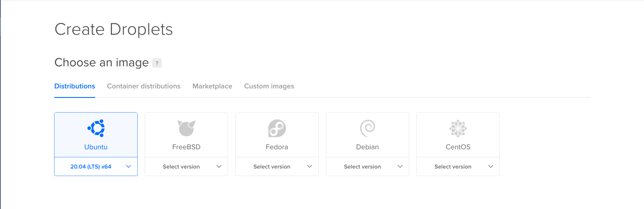This screenshot has width=644, height=209.
Task: Open CentOS Select version dropdown
Action: pos(458,167)
